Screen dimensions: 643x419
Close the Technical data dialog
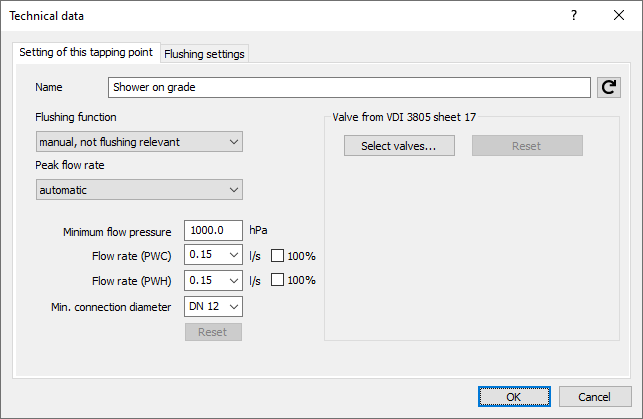[x=619, y=16]
